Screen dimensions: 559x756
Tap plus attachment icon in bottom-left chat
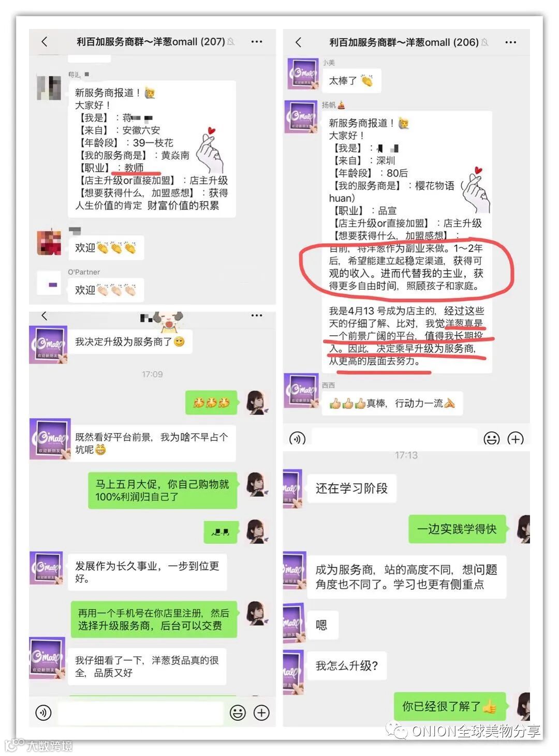(261, 713)
